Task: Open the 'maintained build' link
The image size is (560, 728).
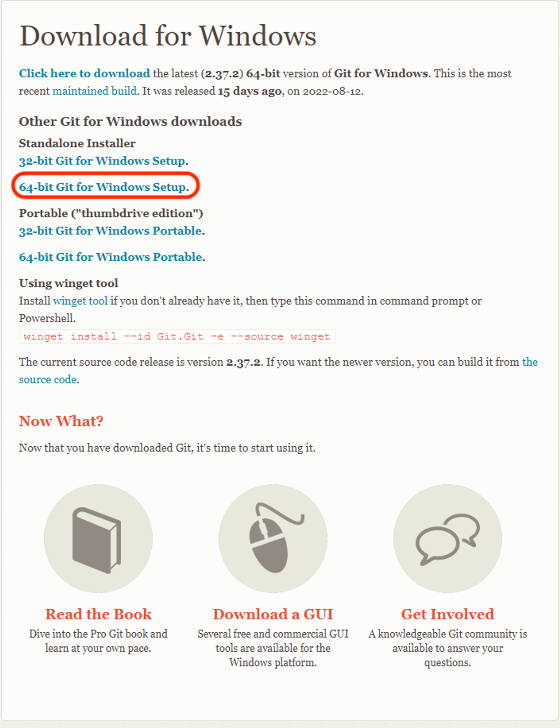Action: click(x=94, y=91)
